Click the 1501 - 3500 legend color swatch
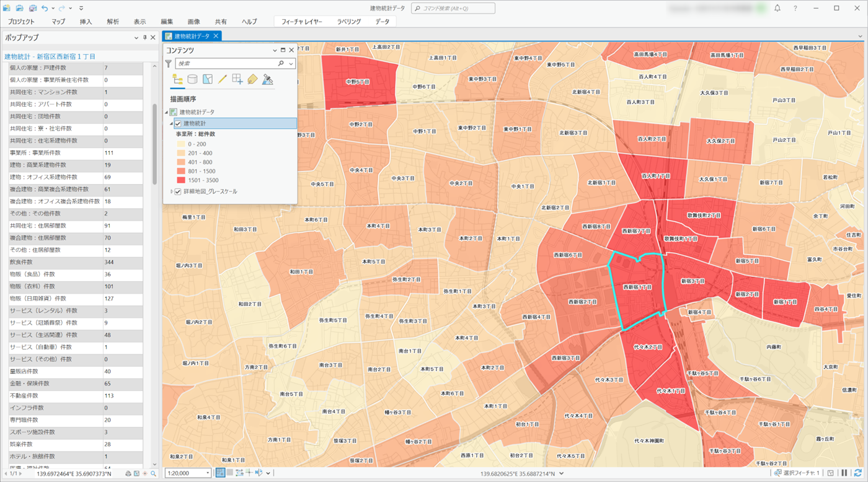Screen dimensions: 868x482 pyautogui.click(x=181, y=180)
